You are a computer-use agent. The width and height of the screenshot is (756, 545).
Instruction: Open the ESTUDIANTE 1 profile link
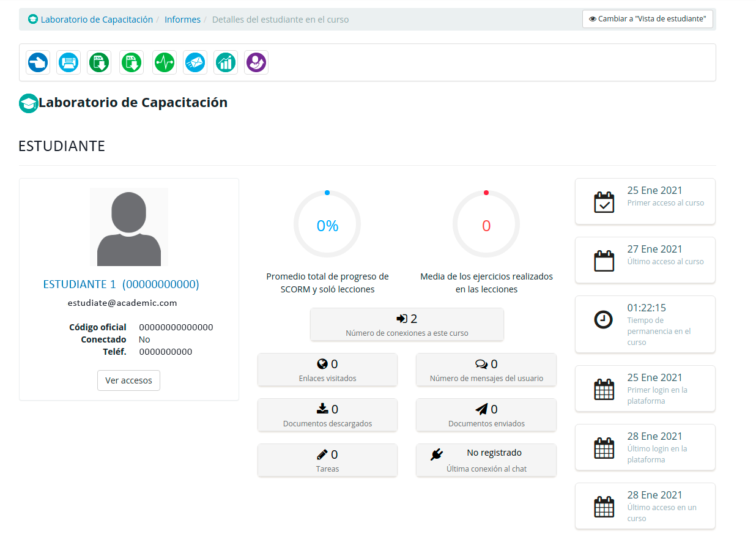coord(121,284)
